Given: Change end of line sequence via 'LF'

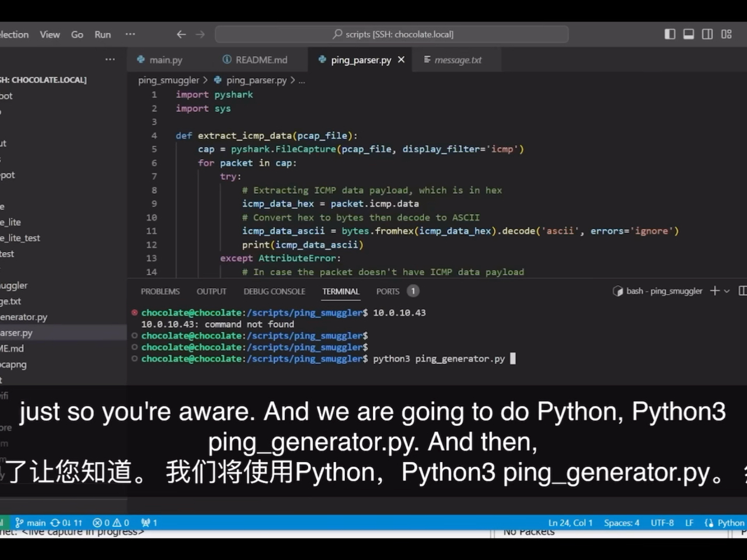Looking at the screenshot, I should click(x=689, y=523).
